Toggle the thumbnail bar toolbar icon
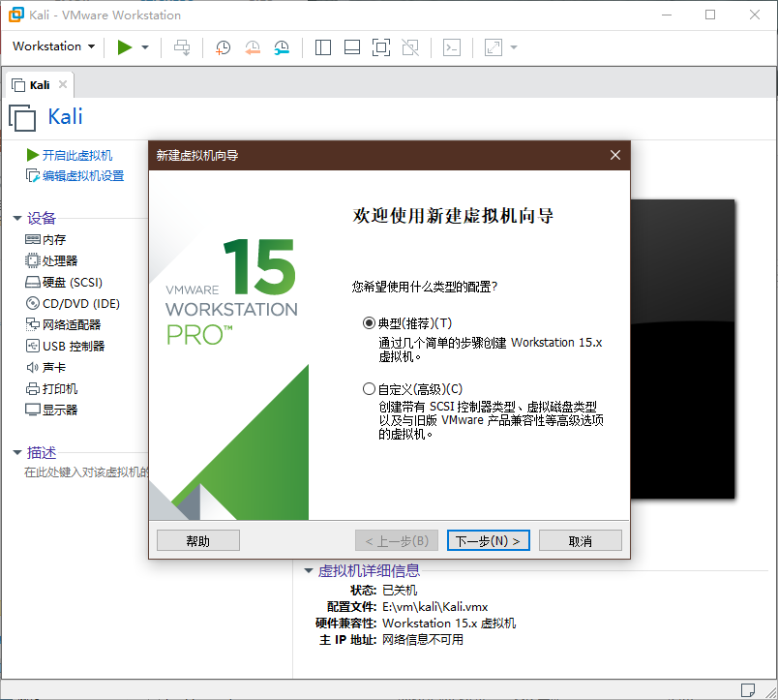Screen dimensions: 778x700 click(352, 47)
